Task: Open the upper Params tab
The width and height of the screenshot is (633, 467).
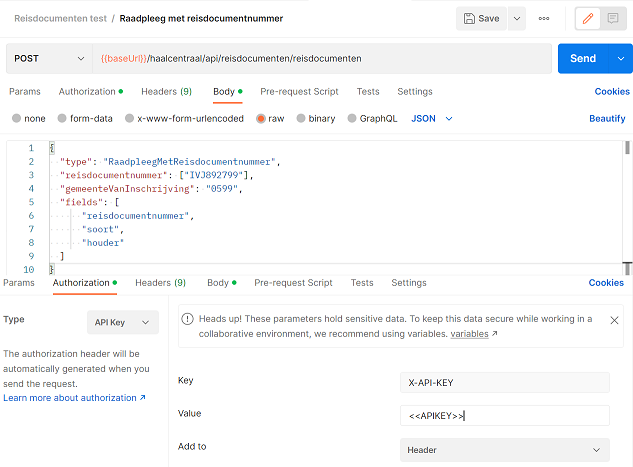Action: pos(25,92)
